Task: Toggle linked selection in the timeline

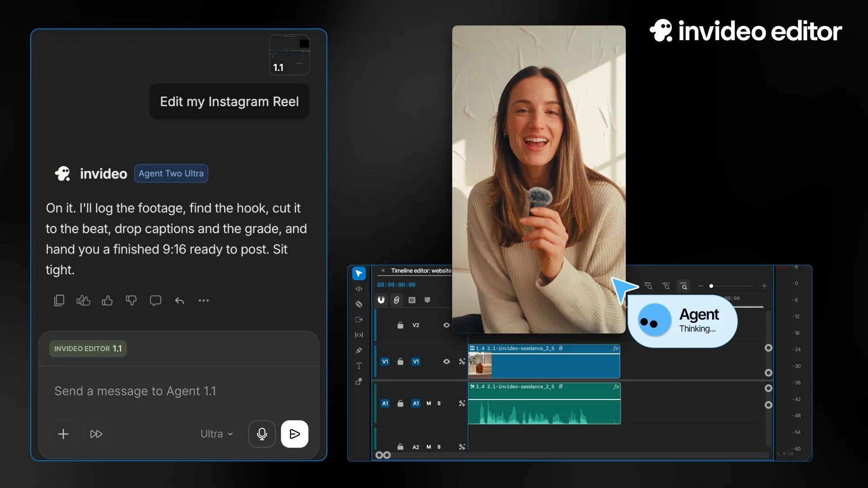Action: coord(396,300)
